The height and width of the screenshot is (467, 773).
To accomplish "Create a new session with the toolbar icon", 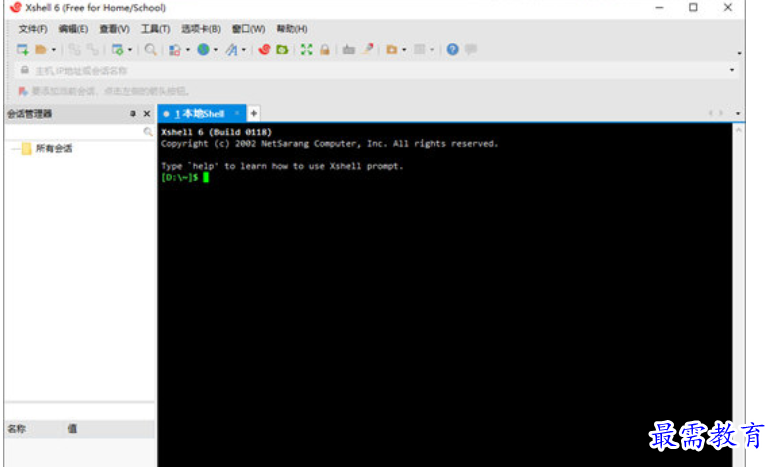I will [x=23, y=49].
